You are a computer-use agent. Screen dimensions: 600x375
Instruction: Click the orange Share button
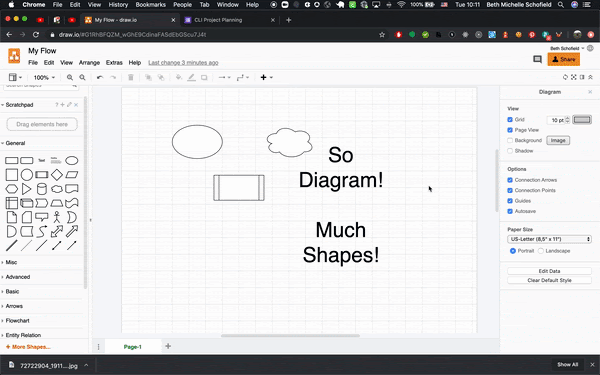coord(564,59)
